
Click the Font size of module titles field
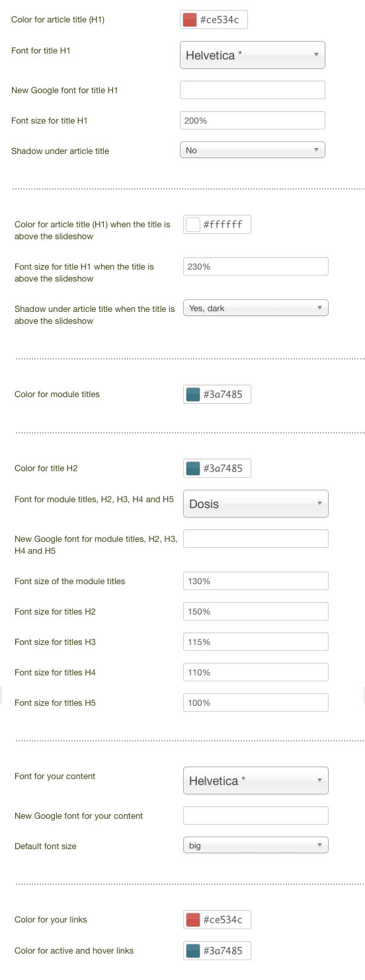coord(256,581)
